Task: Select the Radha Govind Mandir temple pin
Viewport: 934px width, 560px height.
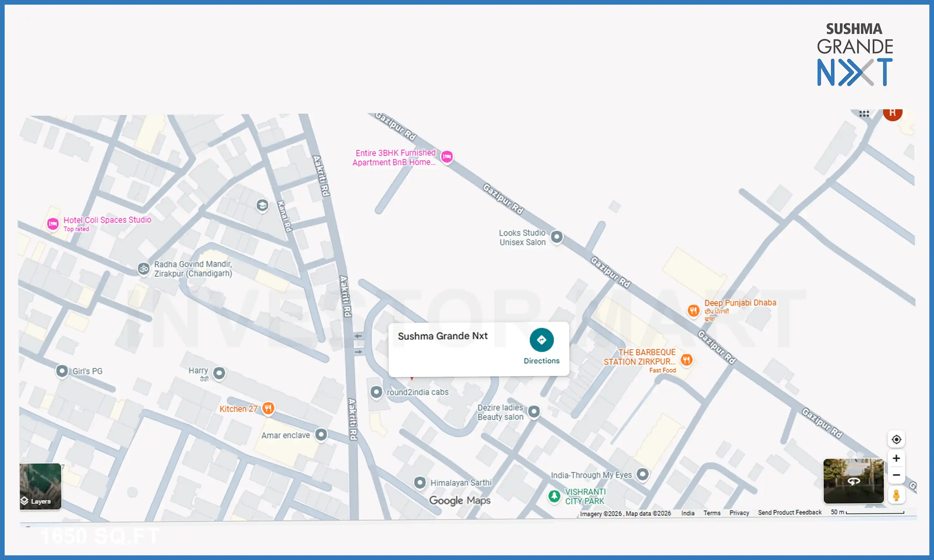Action: 144,269
